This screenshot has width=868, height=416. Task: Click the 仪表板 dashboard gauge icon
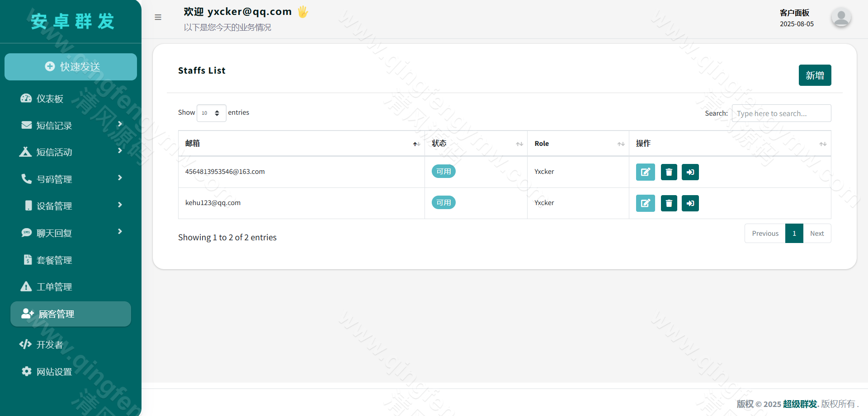click(26, 98)
